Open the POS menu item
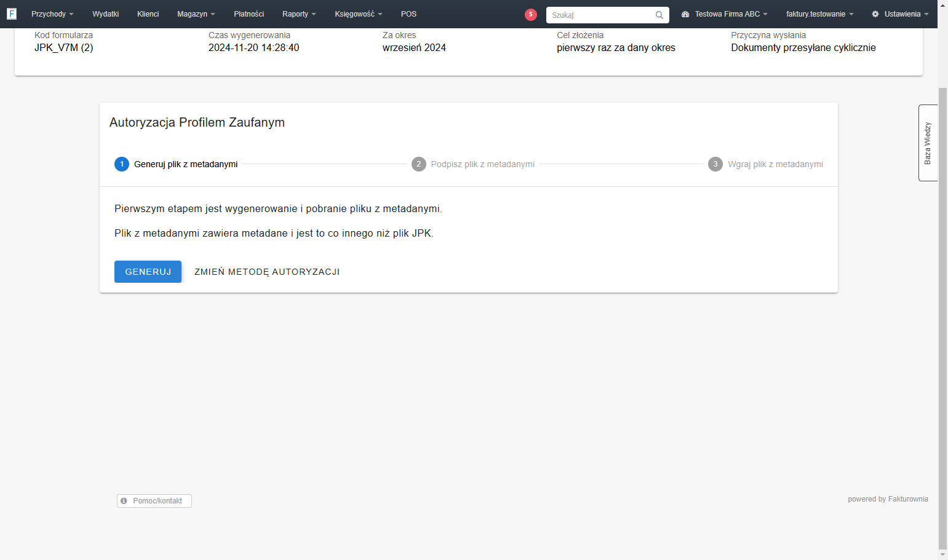 pos(408,14)
